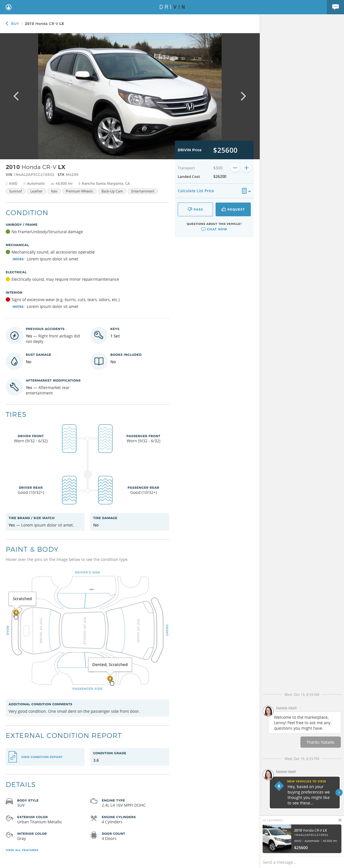Image resolution: width=344 pixels, height=868 pixels.
Task: Select the driver front tire graphic
Action: (x=69, y=438)
